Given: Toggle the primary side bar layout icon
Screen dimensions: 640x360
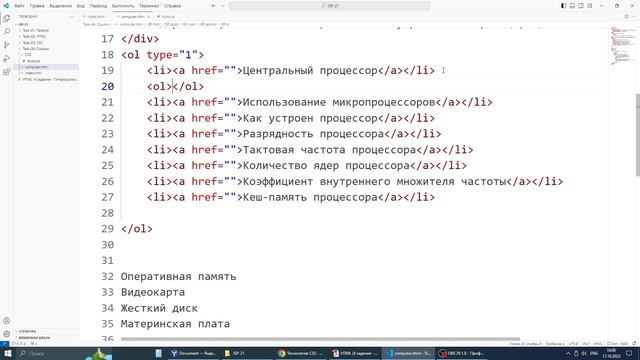Looking at the screenshot, I should [x=563, y=6].
